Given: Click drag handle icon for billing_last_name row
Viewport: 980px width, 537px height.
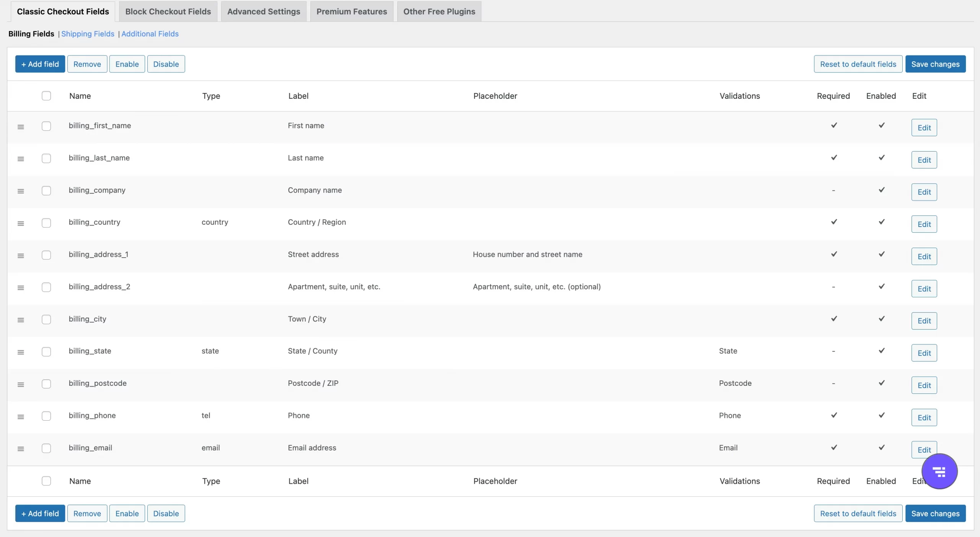Looking at the screenshot, I should pyautogui.click(x=21, y=159).
